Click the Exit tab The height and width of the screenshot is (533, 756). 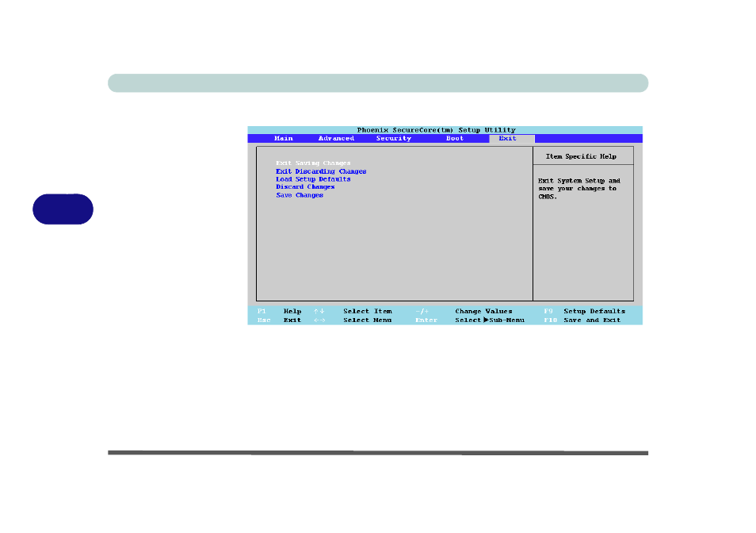tap(512, 139)
